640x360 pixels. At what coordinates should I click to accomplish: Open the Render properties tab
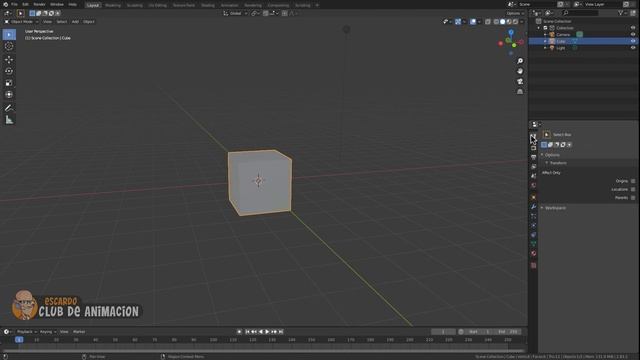pos(533,147)
